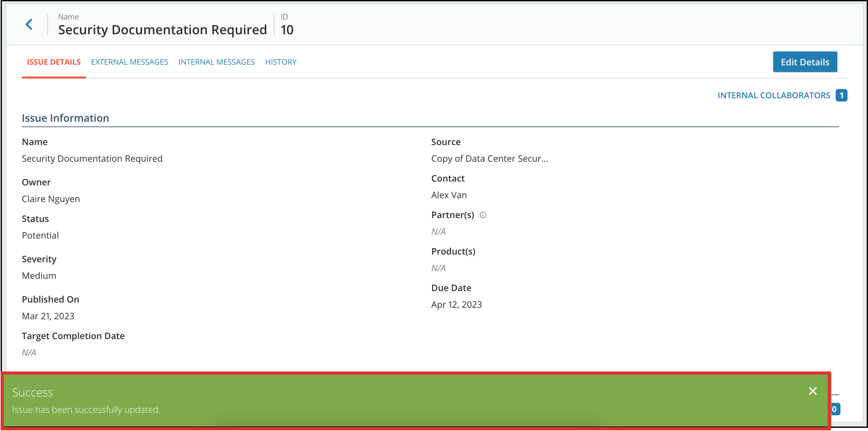Select the header title Security Documentation Required
The height and width of the screenshot is (431, 868).
(x=162, y=30)
